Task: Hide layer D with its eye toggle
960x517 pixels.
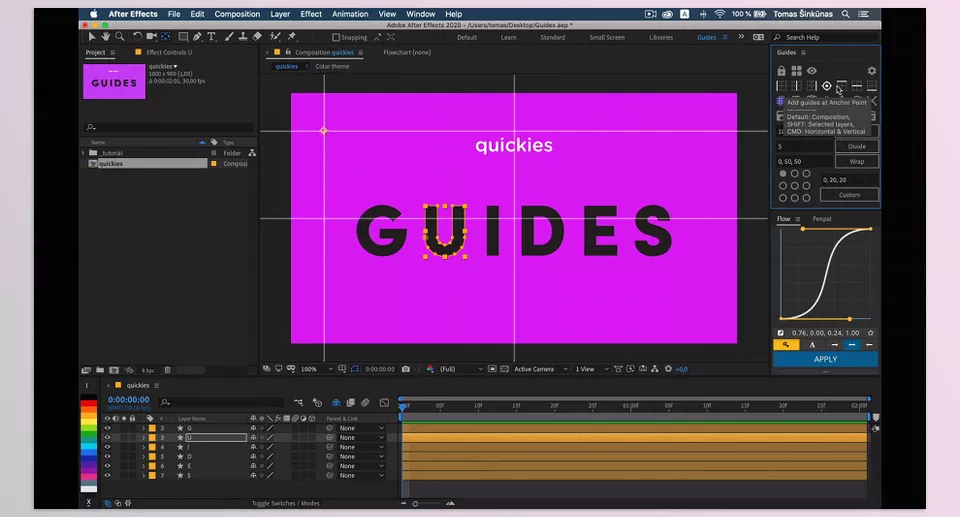Action: click(107, 456)
